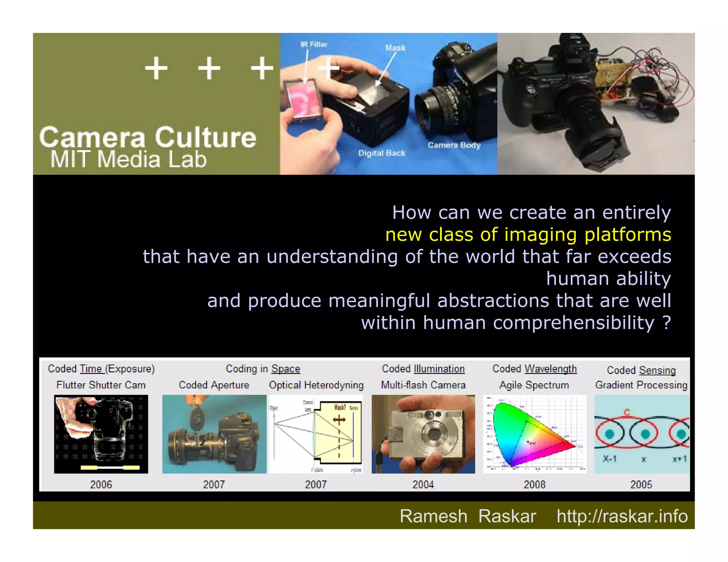Click the Camera Culture title text

tap(148, 137)
